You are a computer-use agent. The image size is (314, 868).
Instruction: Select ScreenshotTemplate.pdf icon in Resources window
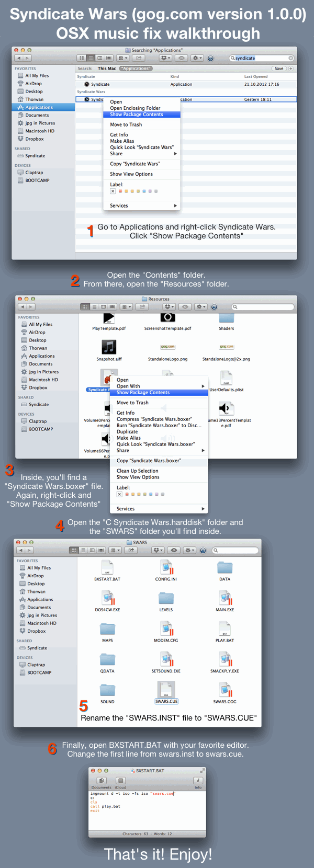(x=167, y=317)
